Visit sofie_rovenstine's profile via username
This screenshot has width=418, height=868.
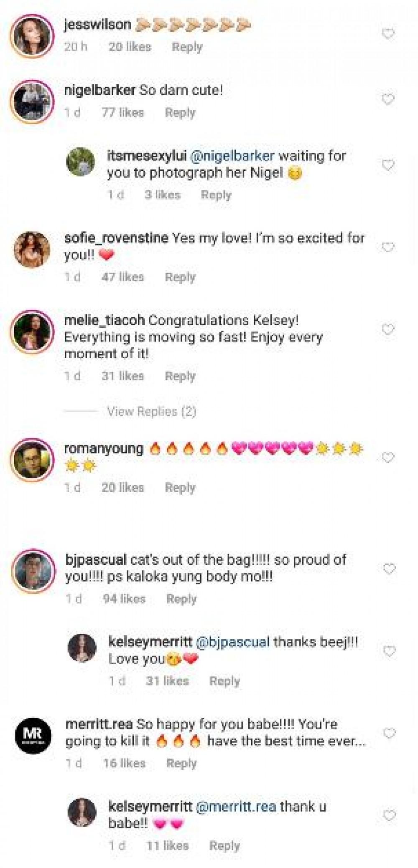click(116, 238)
